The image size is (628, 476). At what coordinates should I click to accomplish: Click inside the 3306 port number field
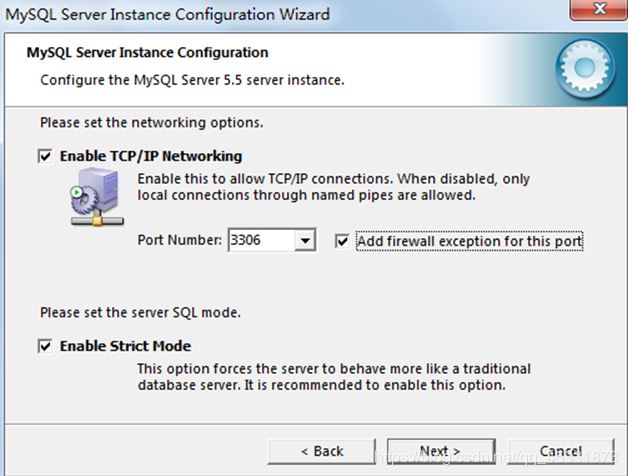click(260, 241)
